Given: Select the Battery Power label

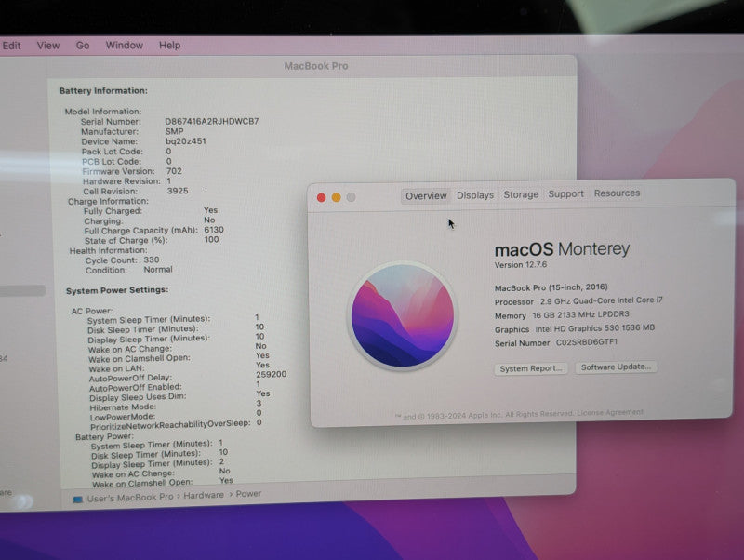Looking at the screenshot, I should click(104, 436).
